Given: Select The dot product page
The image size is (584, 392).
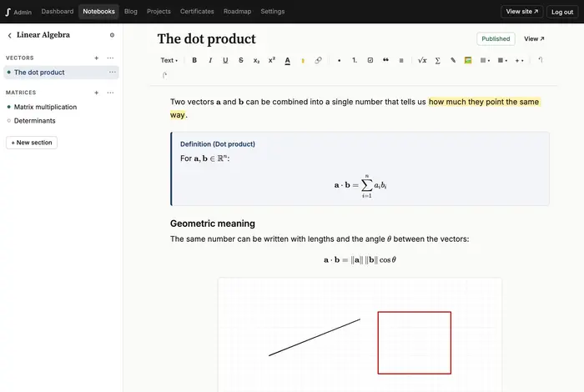Looking at the screenshot, I should pyautogui.click(x=61, y=73).
